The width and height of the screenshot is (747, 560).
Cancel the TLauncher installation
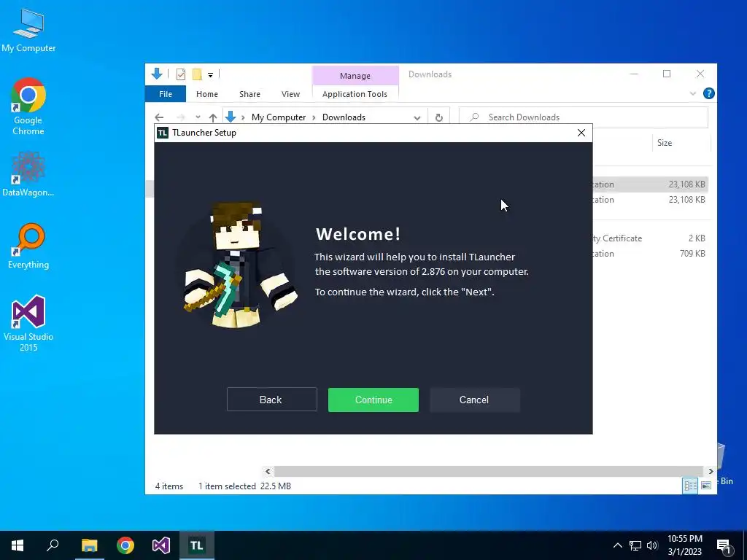click(x=474, y=400)
